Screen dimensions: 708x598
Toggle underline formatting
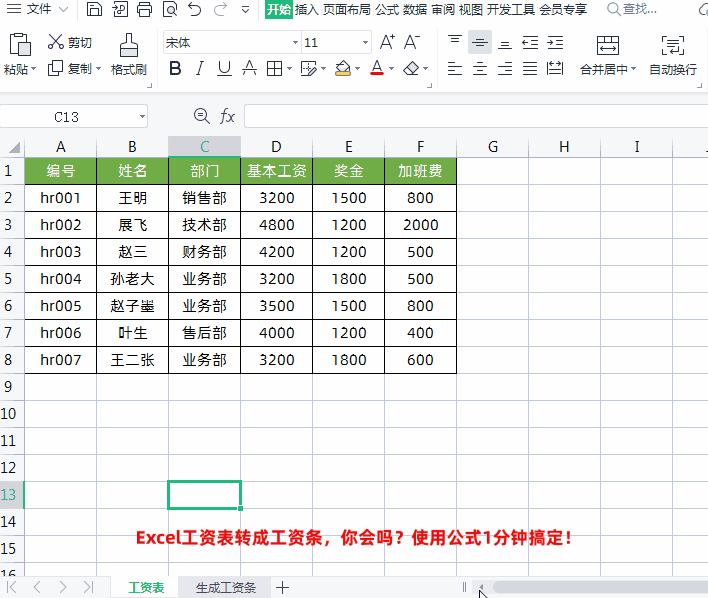[x=224, y=69]
